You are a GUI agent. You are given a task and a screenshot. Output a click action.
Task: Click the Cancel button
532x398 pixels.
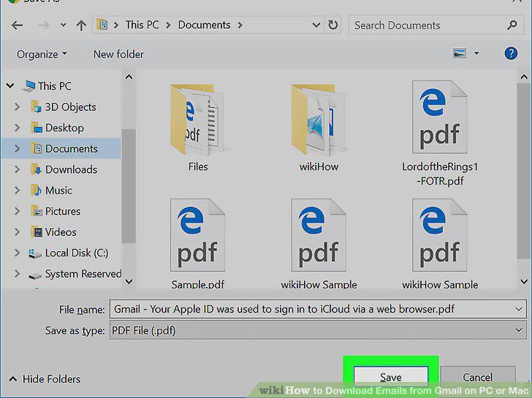[x=478, y=377]
